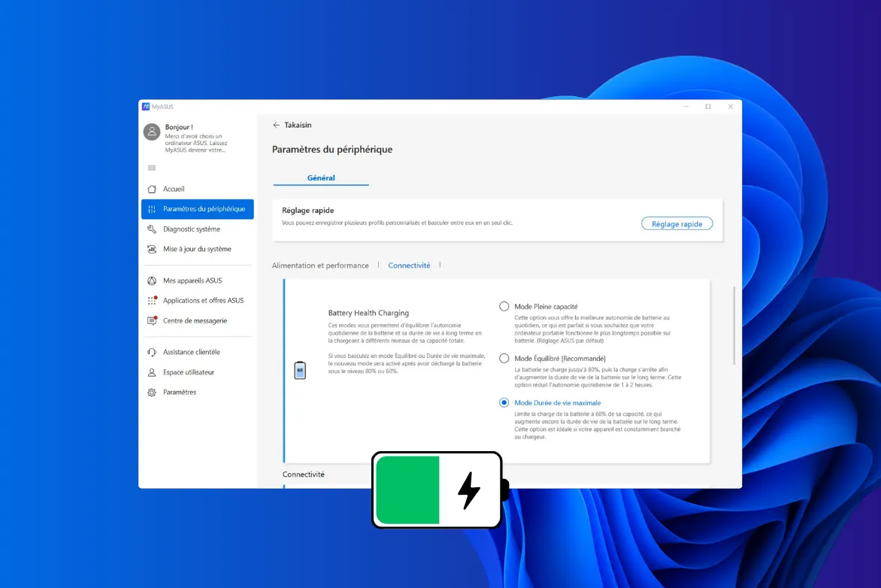The height and width of the screenshot is (588, 881).
Task: Click the Paramètres gear icon
Action: 152,393
